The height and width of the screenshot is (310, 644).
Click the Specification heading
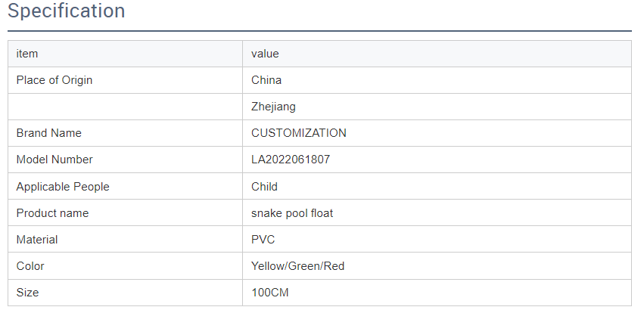tap(67, 11)
